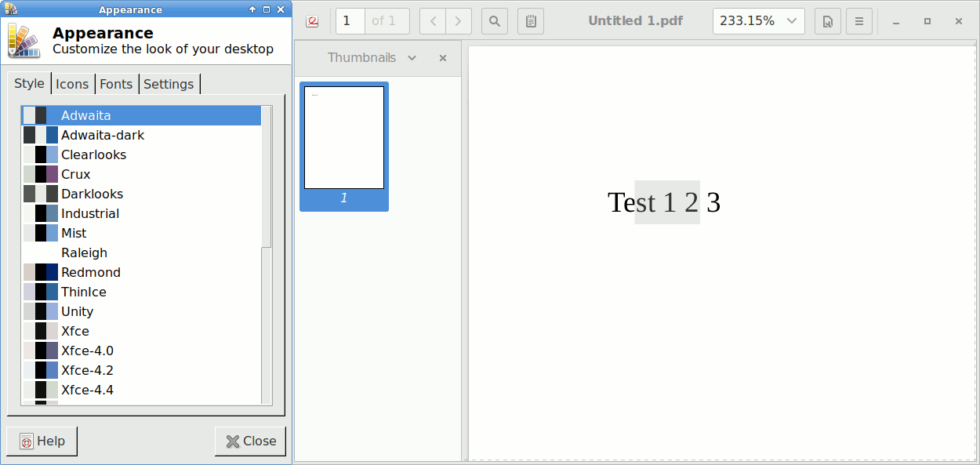Viewport: 980px width, 465px height.
Task: Select the Redmond style from the list
Action: click(91, 272)
